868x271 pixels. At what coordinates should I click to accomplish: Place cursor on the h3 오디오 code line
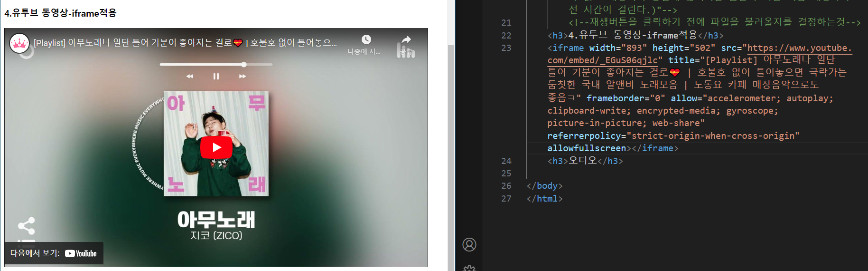tap(585, 161)
